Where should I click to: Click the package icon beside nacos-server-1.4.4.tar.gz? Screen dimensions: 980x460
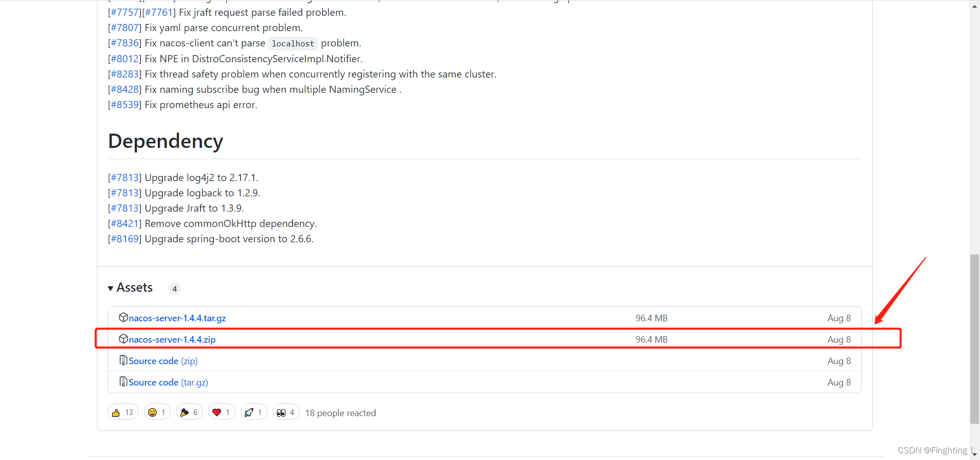(123, 317)
